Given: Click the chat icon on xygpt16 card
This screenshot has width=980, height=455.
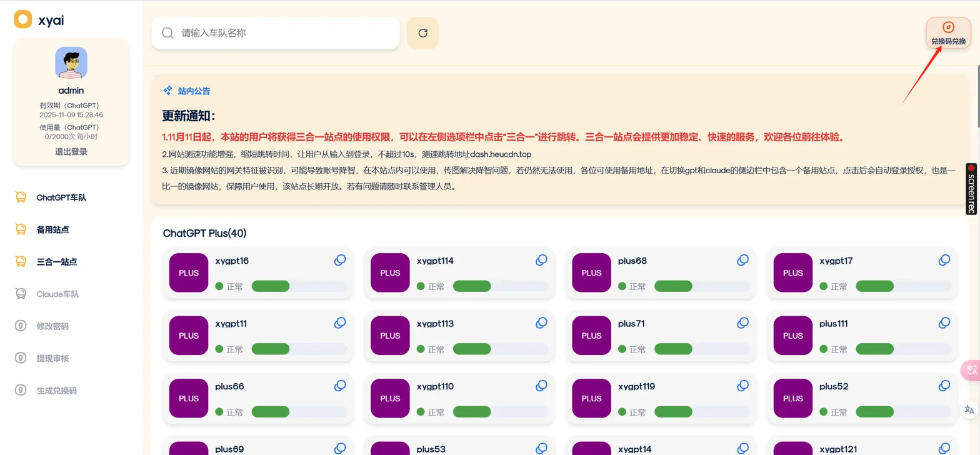Looking at the screenshot, I should (340, 260).
